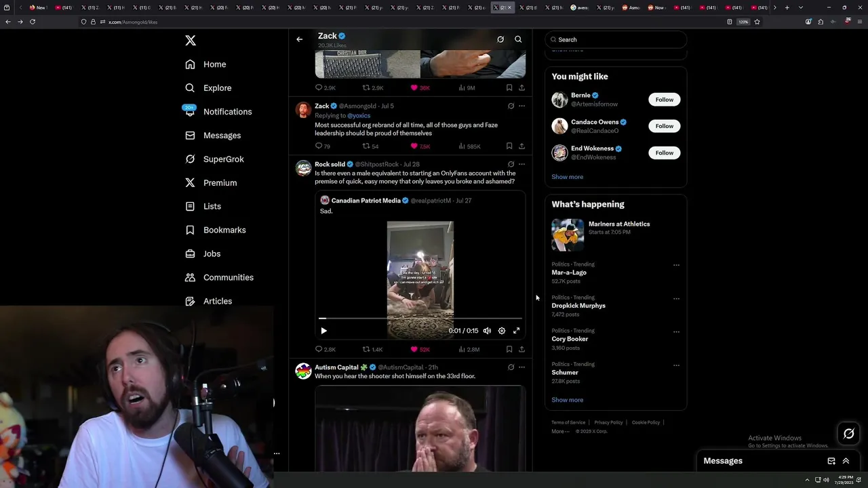Click the Bookmarks sidebar icon
Image resolution: width=868 pixels, height=488 pixels.
click(x=190, y=230)
